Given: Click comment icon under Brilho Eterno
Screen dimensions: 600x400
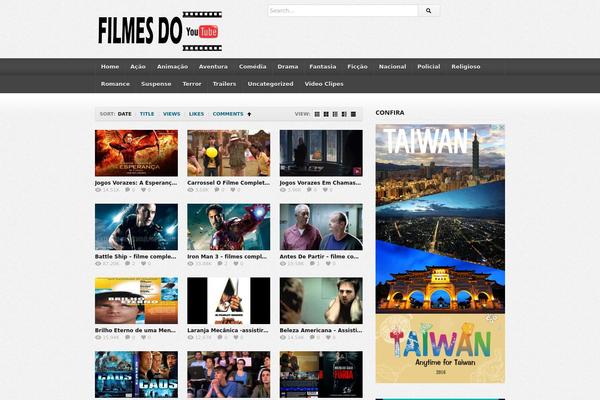Looking at the screenshot, I should pos(128,337).
